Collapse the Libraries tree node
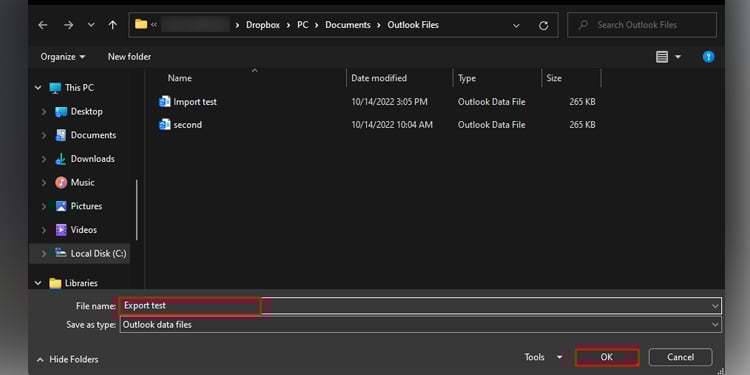Image resolution: width=750 pixels, height=375 pixels. (x=38, y=283)
